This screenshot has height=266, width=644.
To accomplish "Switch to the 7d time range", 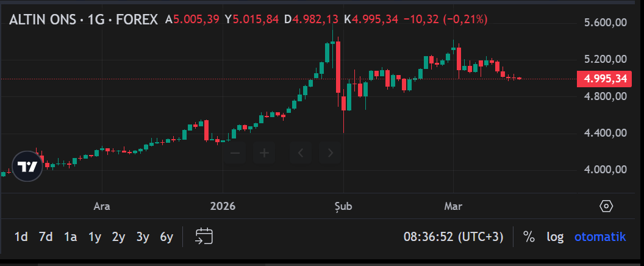I will (45, 237).
